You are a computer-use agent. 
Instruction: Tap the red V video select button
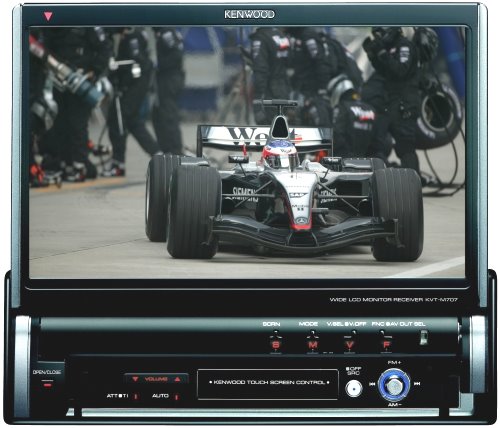pos(349,345)
